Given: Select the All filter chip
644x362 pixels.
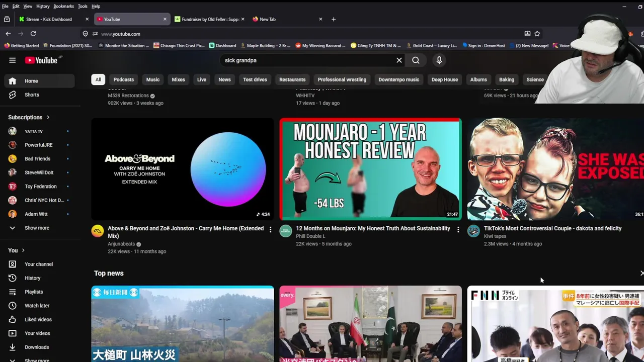Looking at the screenshot, I should pos(98,79).
